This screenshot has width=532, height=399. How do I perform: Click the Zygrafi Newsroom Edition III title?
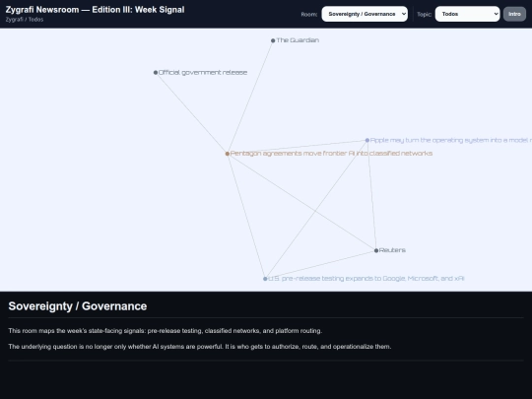coord(95,10)
